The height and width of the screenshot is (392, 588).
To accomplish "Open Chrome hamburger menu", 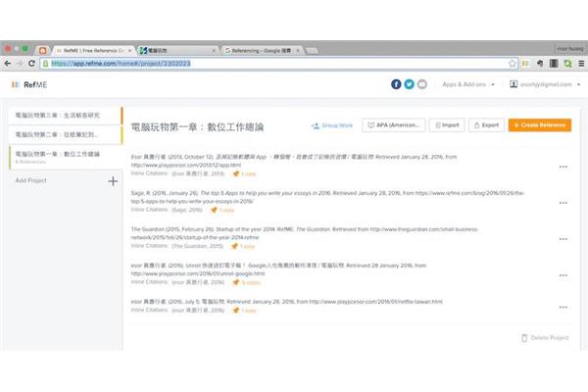I will 581,64.
